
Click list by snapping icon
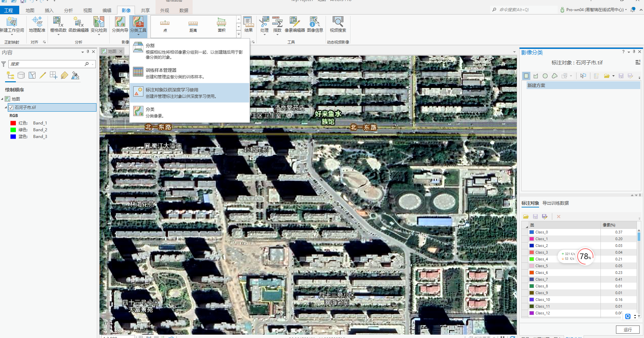click(x=54, y=75)
